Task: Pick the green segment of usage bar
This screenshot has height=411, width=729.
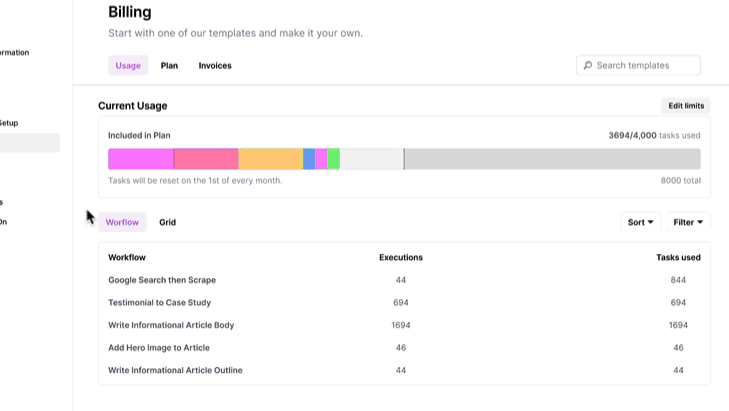Action: tap(334, 159)
